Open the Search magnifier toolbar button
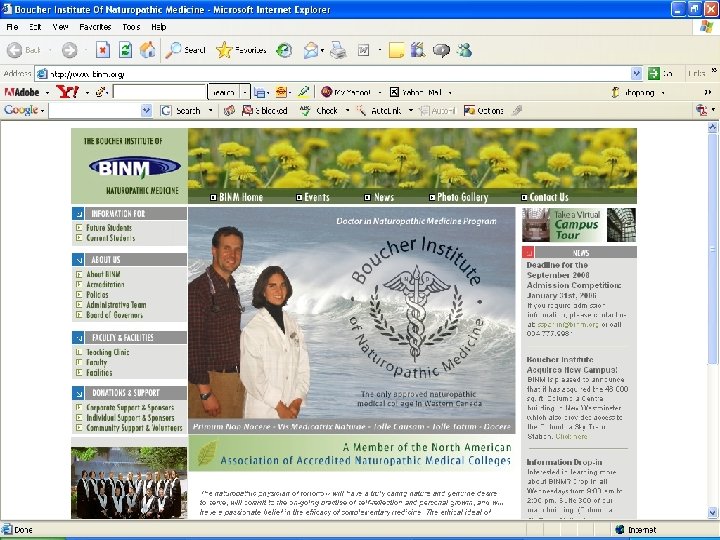720x540 pixels. click(x=186, y=50)
